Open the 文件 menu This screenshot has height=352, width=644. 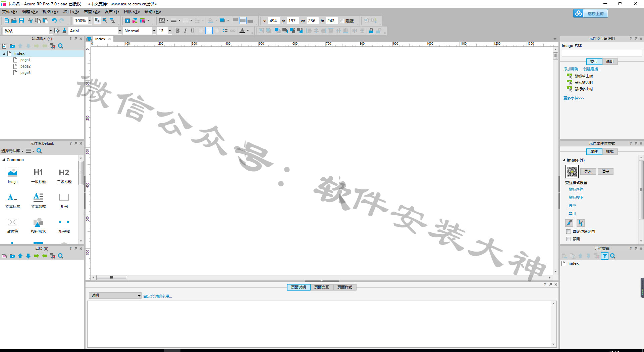[10, 12]
